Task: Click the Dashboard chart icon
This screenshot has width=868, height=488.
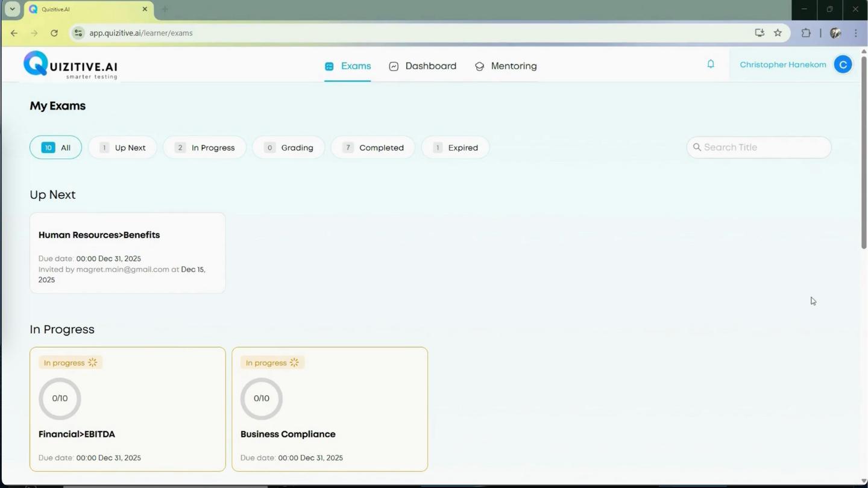Action: (394, 66)
